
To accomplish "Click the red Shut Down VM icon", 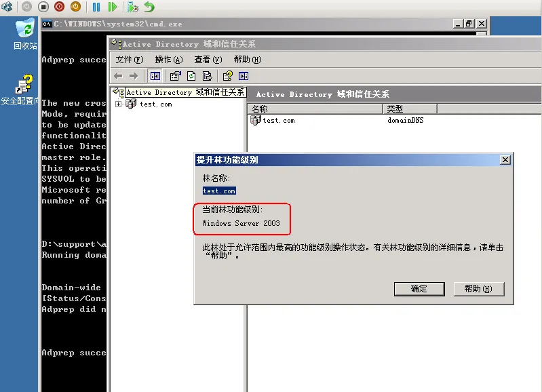I will 60,7.
